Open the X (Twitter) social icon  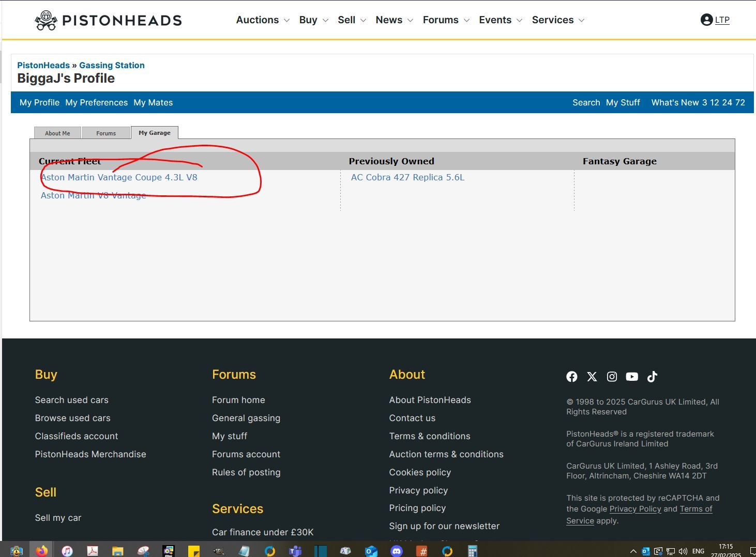pos(592,377)
